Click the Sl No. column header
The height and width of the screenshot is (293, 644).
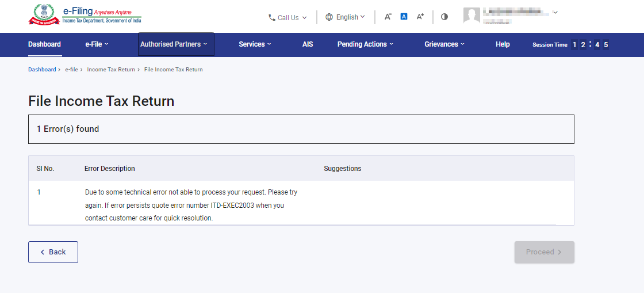pyautogui.click(x=45, y=169)
